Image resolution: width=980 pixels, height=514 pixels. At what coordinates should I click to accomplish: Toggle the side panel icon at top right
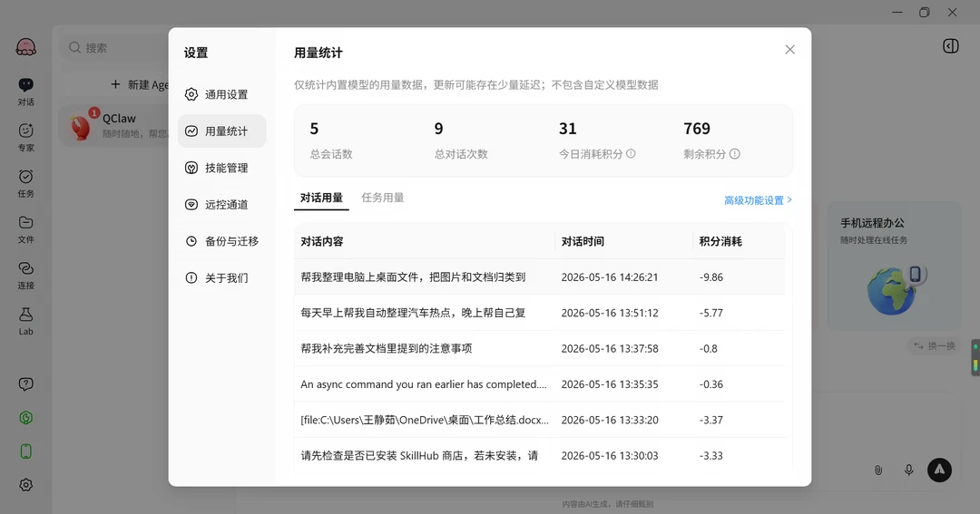(x=951, y=46)
